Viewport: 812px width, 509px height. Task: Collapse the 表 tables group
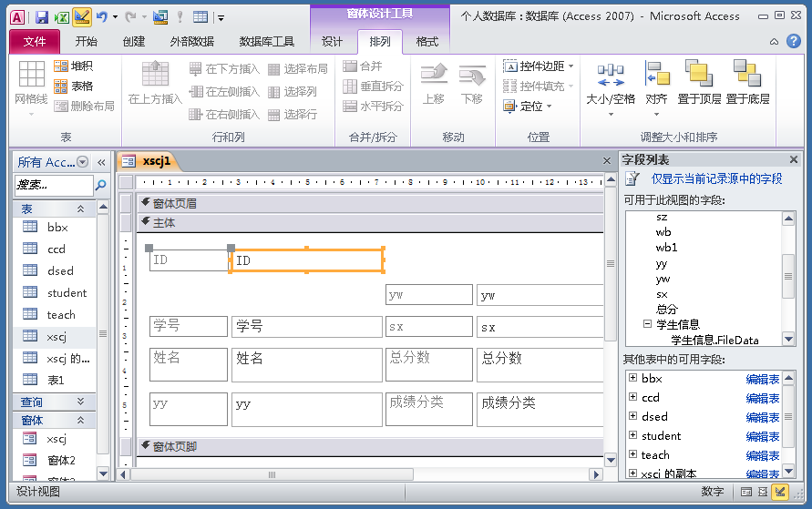point(80,209)
